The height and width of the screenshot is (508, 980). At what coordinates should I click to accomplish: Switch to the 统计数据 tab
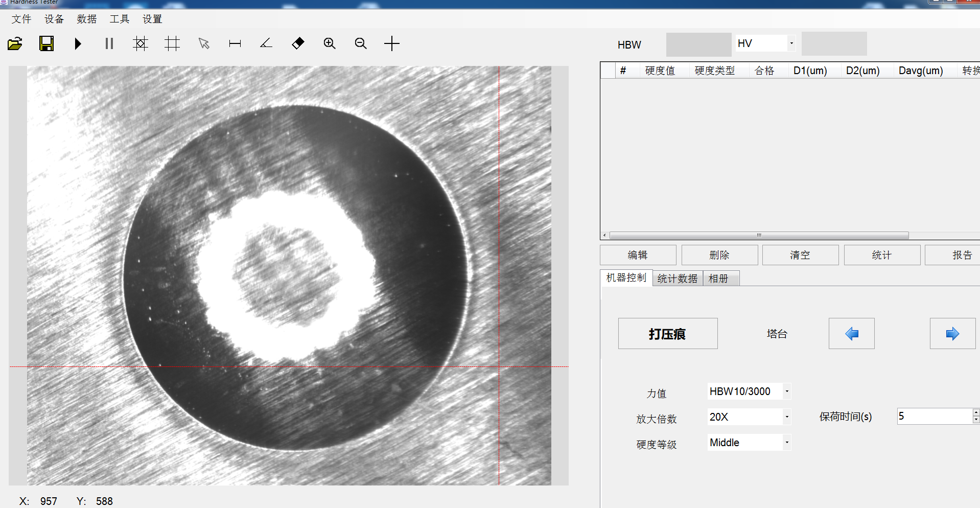(x=677, y=279)
